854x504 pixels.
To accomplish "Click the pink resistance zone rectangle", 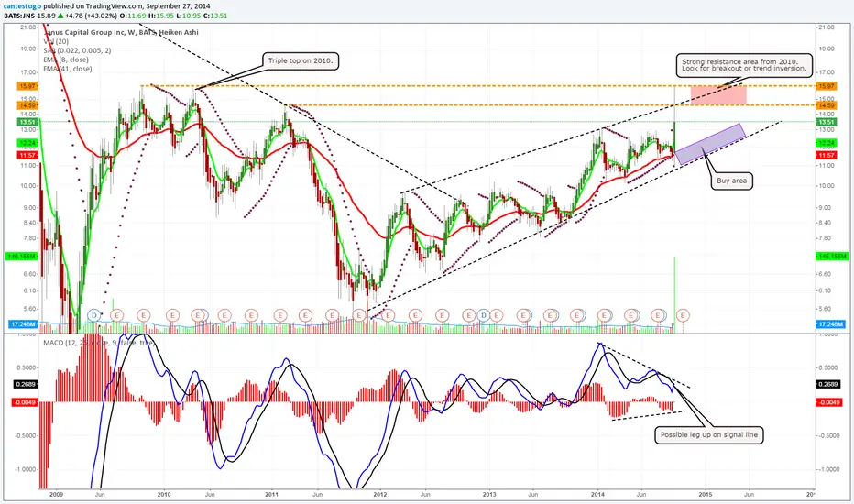I will point(718,95).
